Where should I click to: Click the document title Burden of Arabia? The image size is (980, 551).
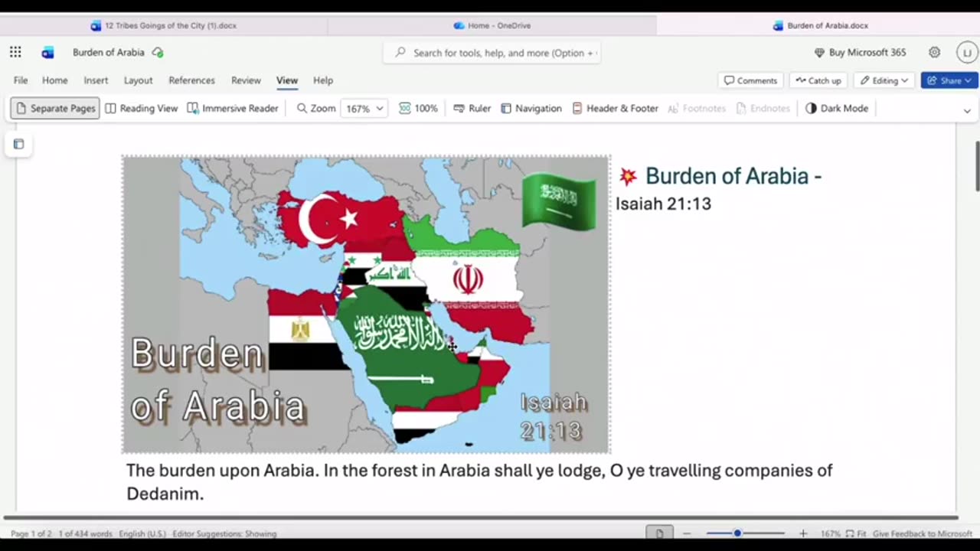[109, 52]
